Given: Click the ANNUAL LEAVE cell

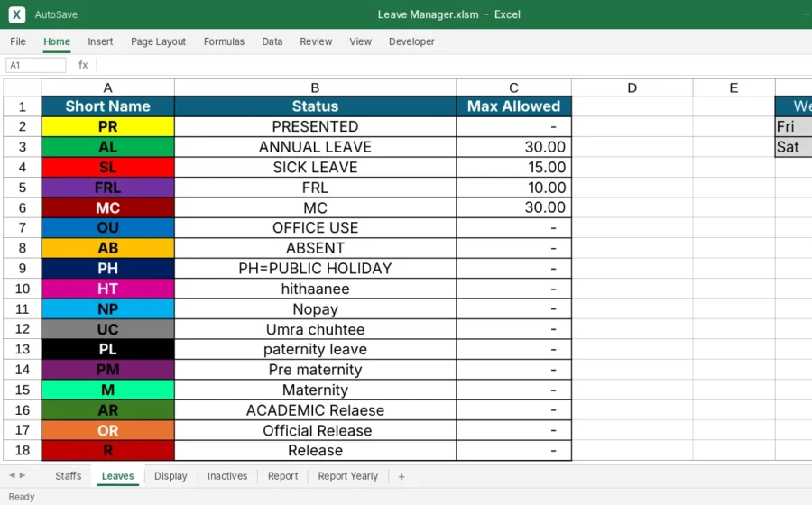Looking at the screenshot, I should [315, 147].
